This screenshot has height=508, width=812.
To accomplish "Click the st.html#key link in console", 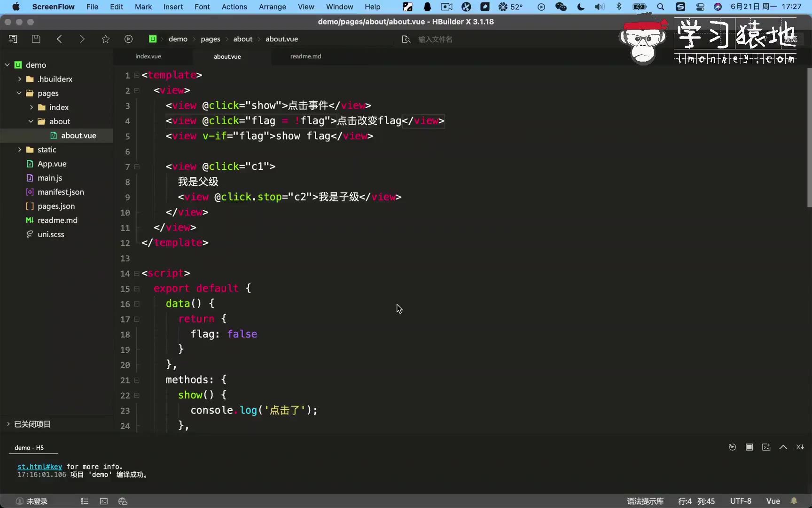I will click(39, 467).
